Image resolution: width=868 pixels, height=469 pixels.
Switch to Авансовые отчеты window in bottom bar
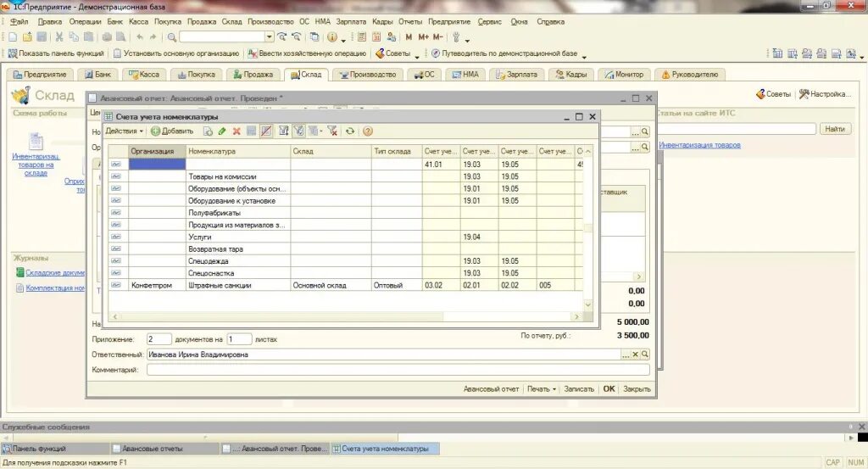[164, 449]
